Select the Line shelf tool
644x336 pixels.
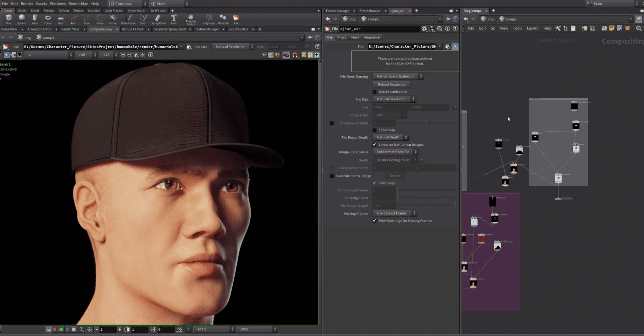[x=87, y=19]
